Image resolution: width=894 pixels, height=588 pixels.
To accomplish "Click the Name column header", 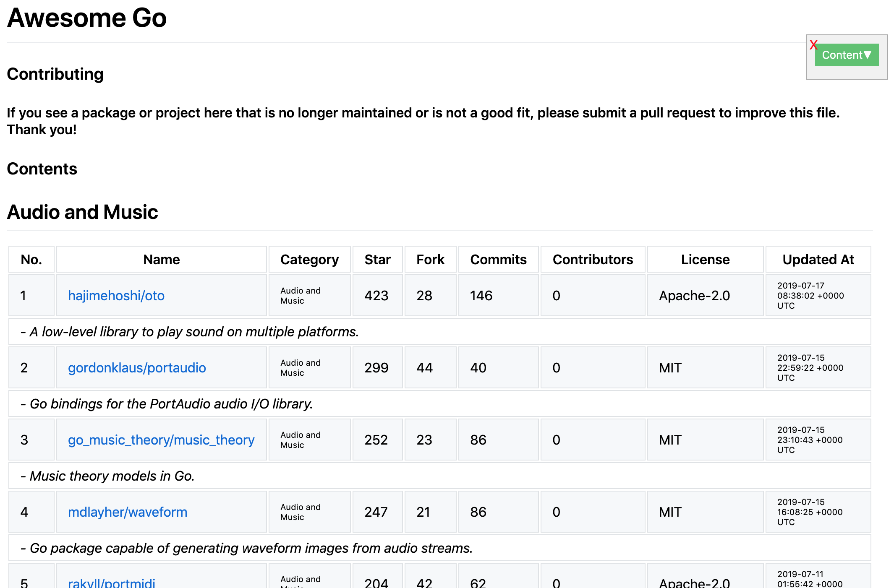I will 161,260.
